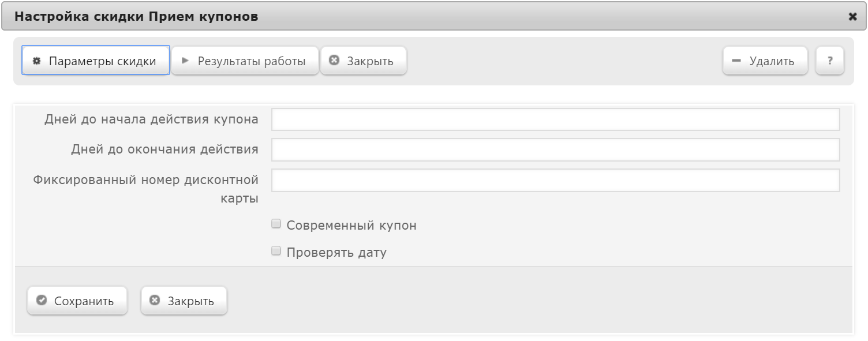Click the checkmark icon on Сохранить button

[x=41, y=301]
